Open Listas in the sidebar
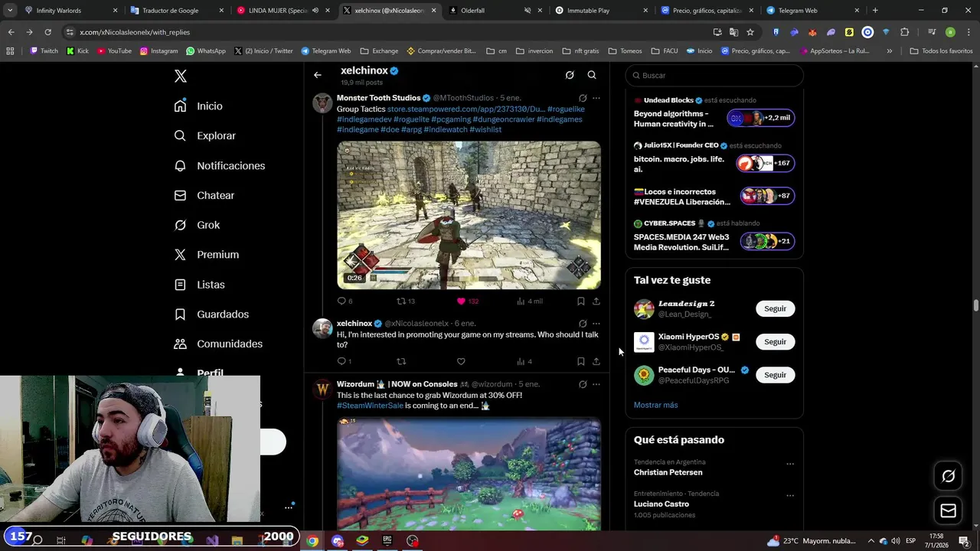The image size is (980, 551). [199, 285]
